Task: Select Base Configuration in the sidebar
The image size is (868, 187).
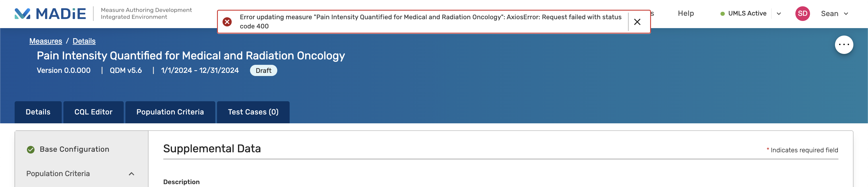Action: (x=74, y=149)
